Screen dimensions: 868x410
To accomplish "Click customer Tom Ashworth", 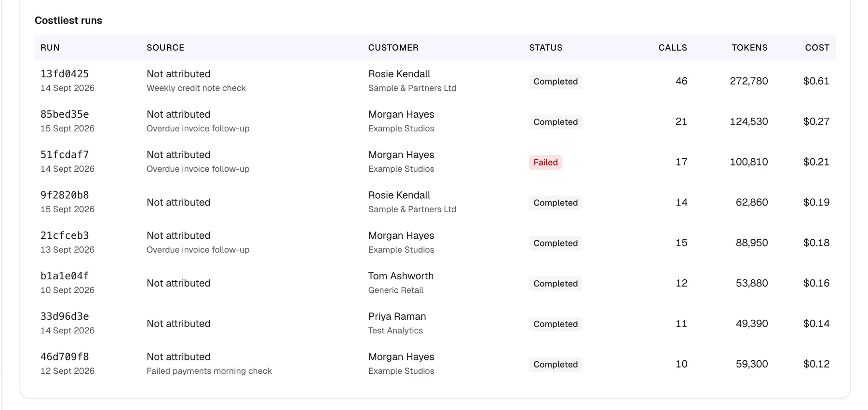I will click(401, 276).
